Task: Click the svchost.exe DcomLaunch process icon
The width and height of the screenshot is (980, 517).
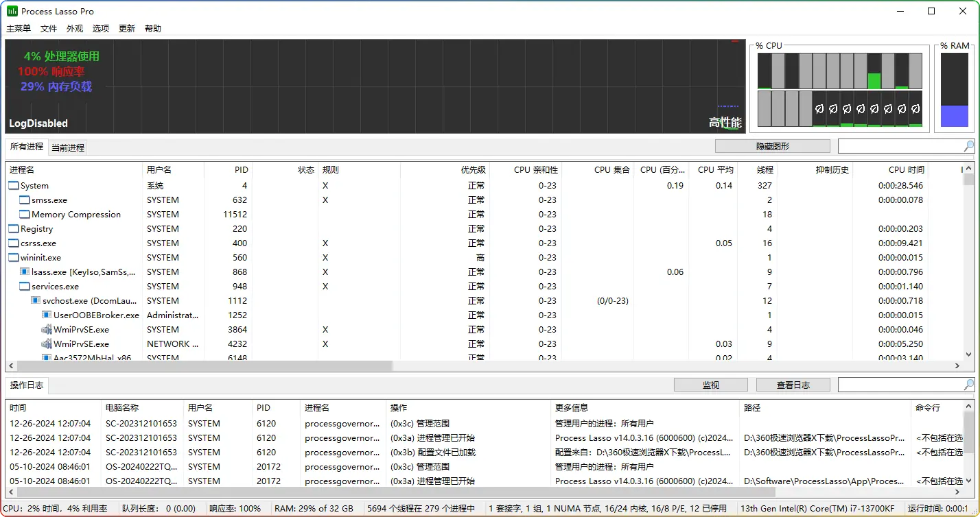Action: (x=36, y=301)
